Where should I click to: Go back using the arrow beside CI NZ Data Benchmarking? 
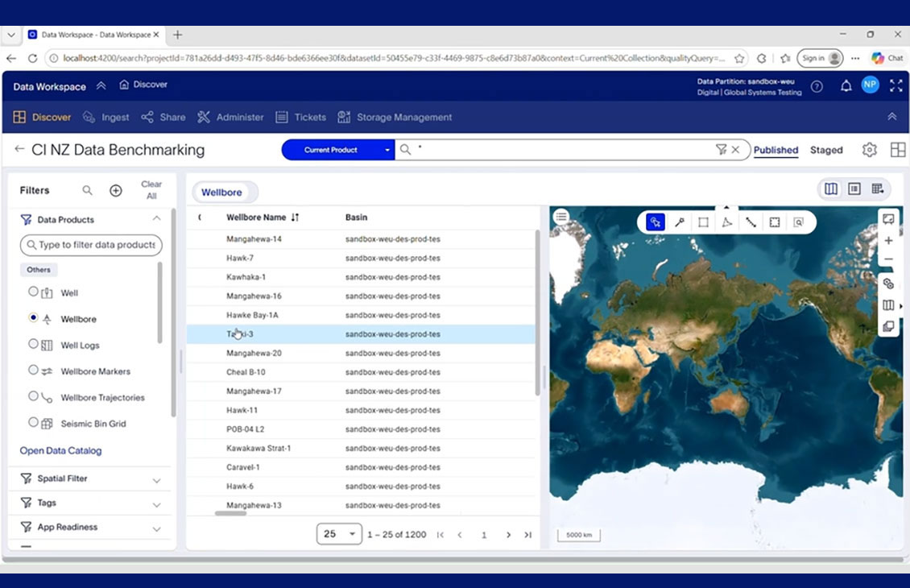coord(19,149)
